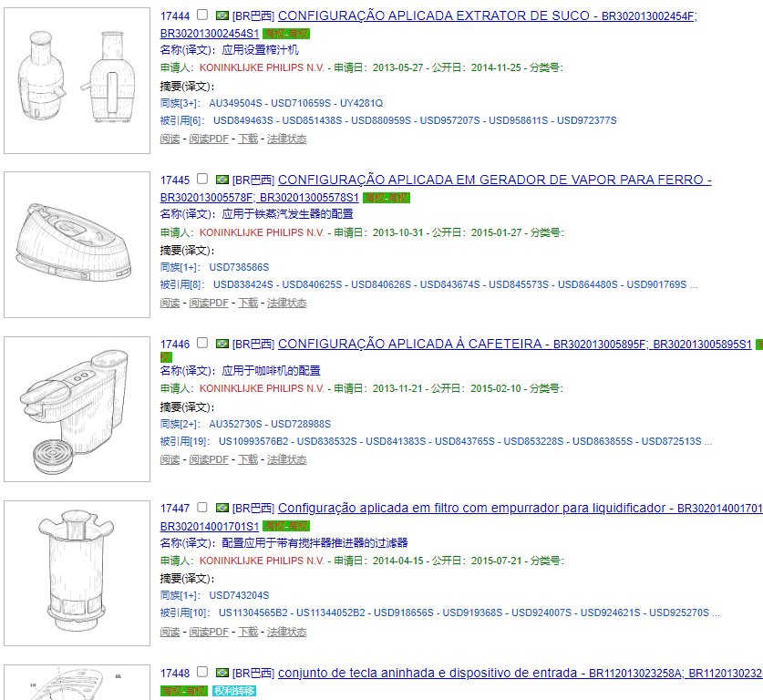Click 被引用[19] label in result 17446
The width and height of the screenshot is (763, 700).
click(184, 441)
